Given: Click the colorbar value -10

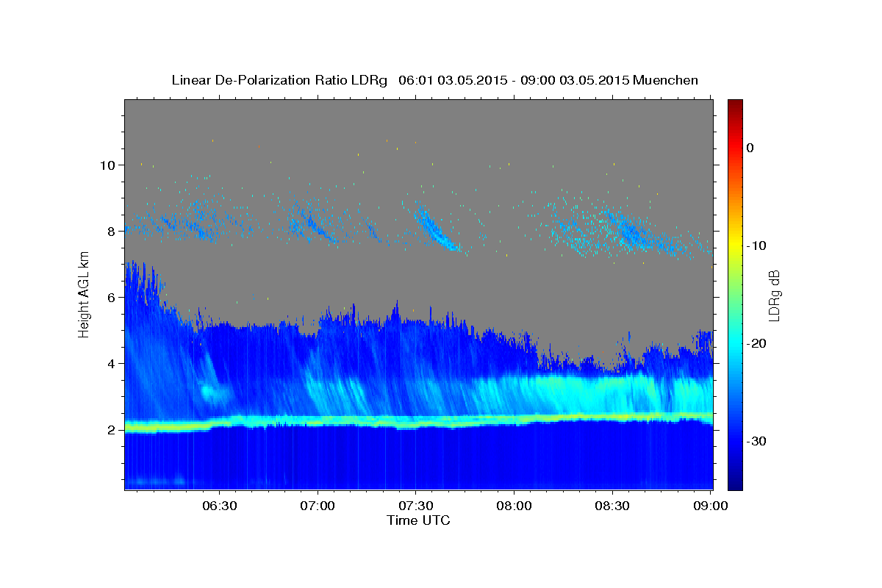Looking at the screenshot, I should 756,245.
